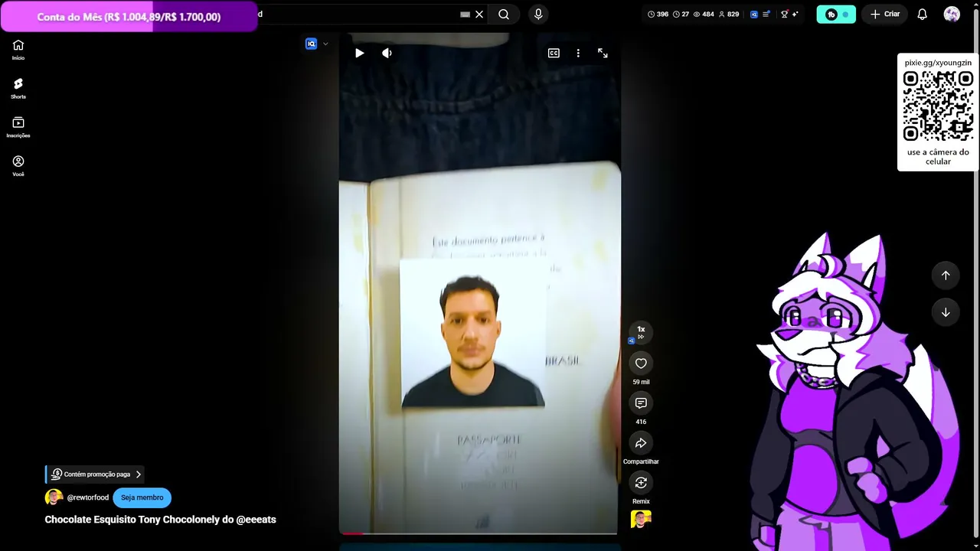Search with voice microphone

pos(538,14)
